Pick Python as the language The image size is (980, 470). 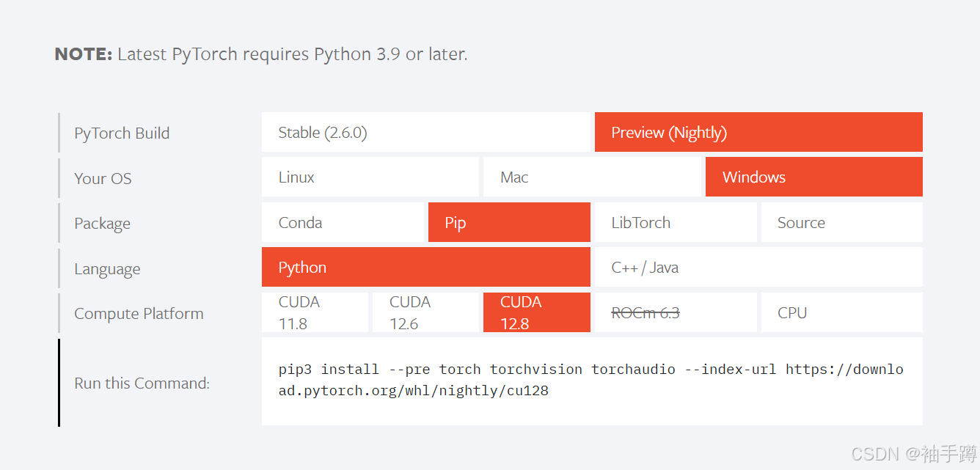point(425,268)
